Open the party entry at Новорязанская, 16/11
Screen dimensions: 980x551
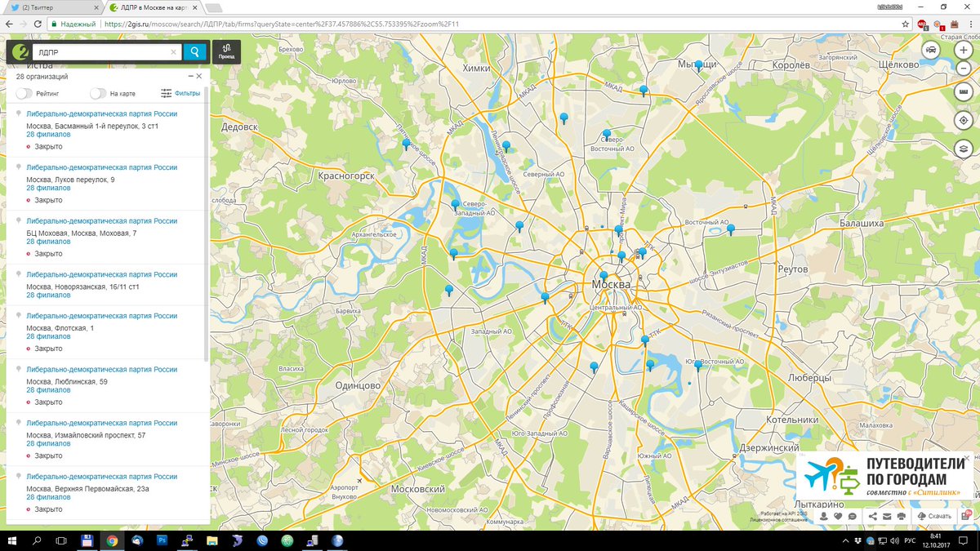coord(101,275)
